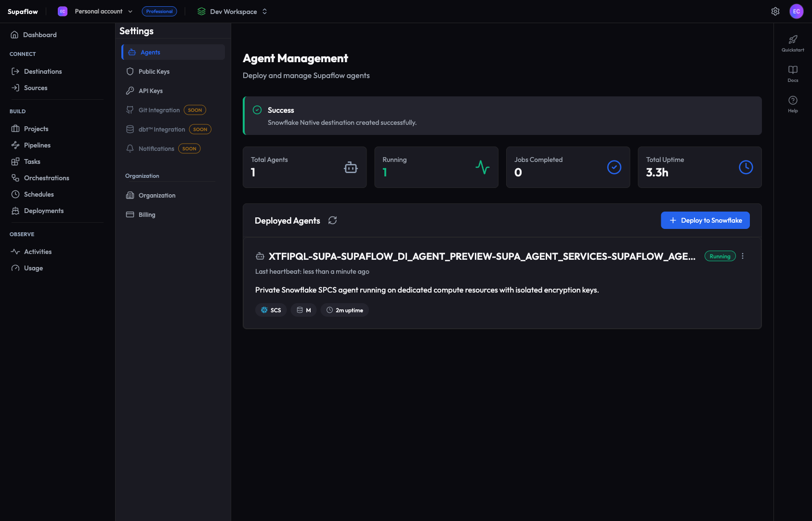
Task: Click the Running status badge on the agent
Action: pyautogui.click(x=720, y=256)
